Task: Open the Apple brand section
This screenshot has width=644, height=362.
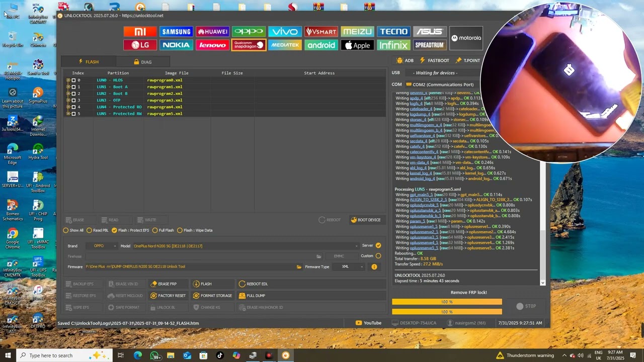Action: 357,45
